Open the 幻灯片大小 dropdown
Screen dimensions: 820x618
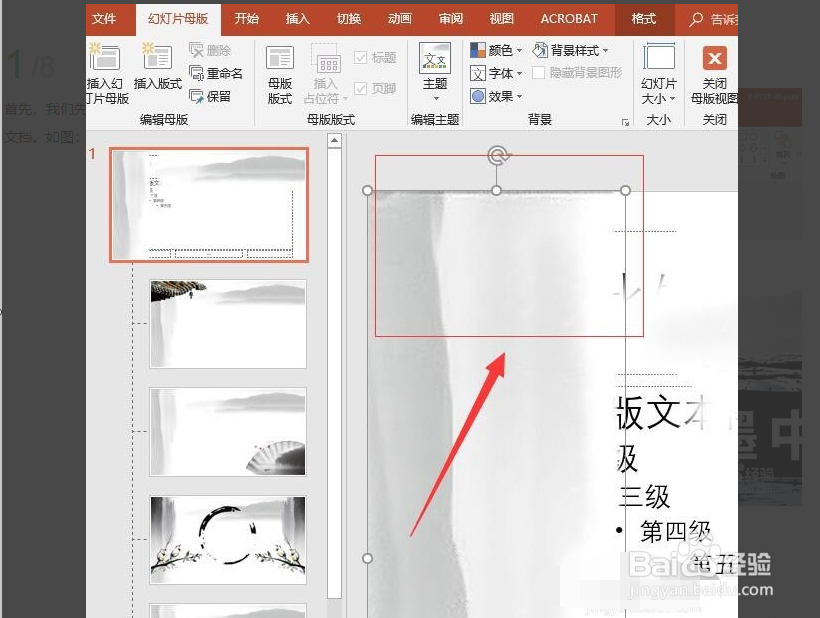[x=658, y=74]
